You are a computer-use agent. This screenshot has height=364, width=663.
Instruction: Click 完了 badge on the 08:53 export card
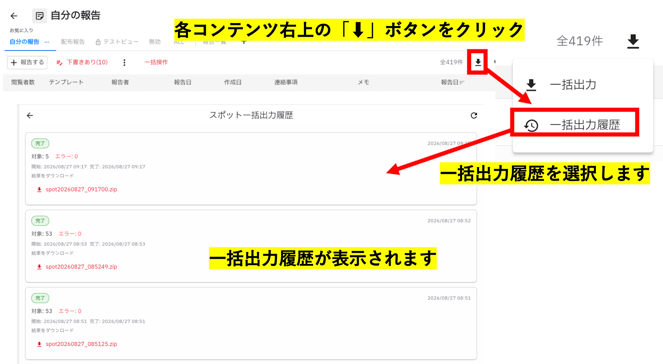point(40,221)
